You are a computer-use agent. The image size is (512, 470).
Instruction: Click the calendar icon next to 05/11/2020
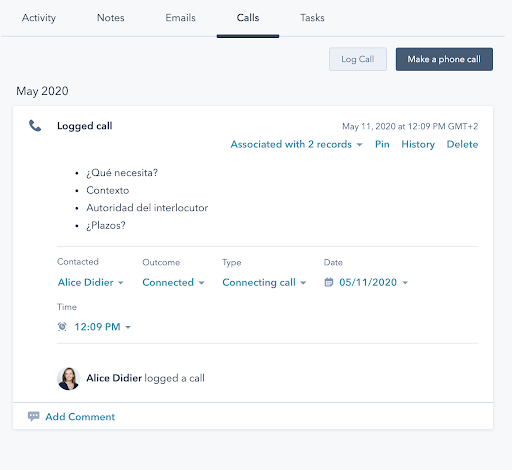(329, 282)
